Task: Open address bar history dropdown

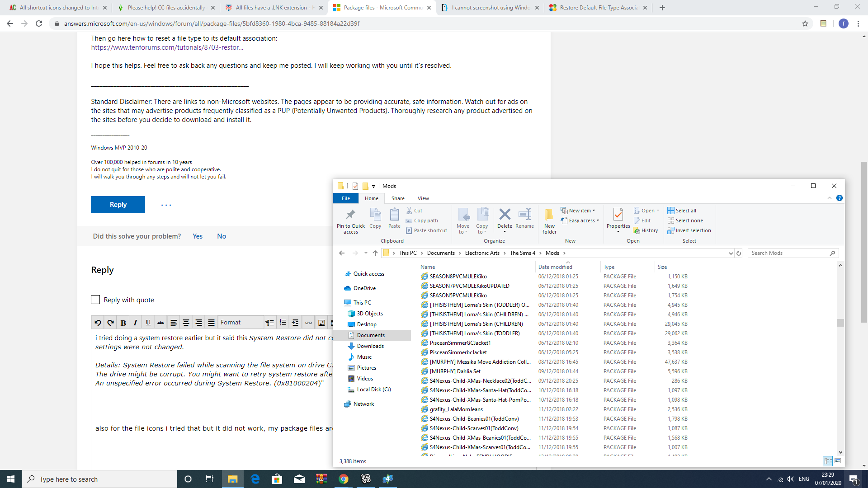Action: [731, 253]
